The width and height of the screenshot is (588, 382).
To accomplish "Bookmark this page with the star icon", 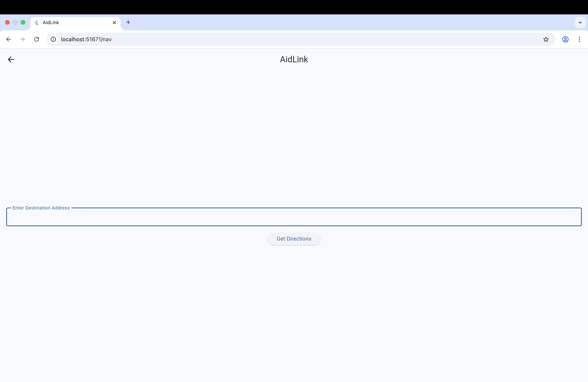I will click(546, 39).
